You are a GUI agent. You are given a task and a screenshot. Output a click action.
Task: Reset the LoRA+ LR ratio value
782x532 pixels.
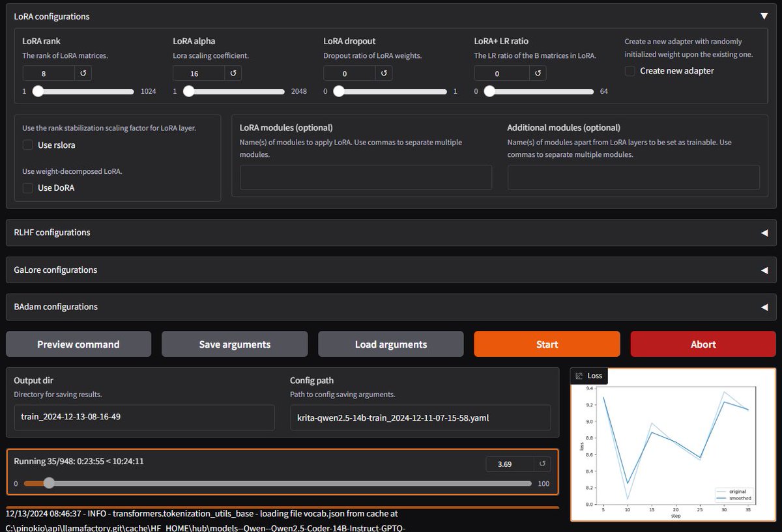(x=538, y=73)
